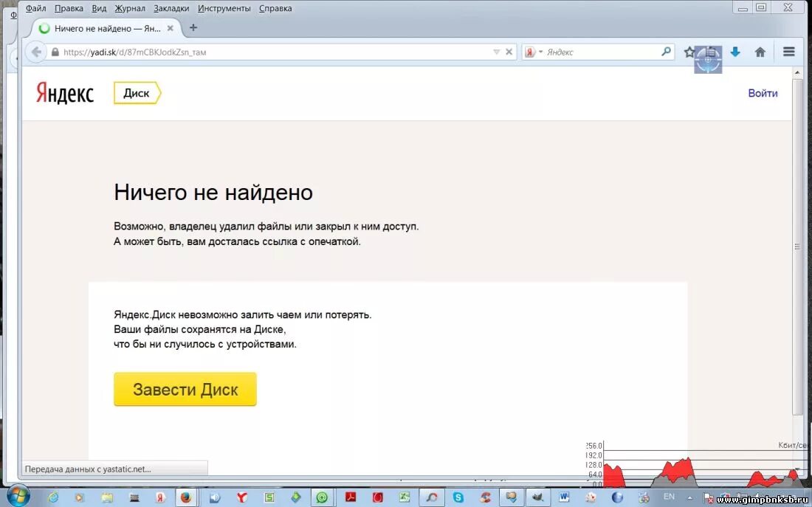Open the Файл menu
Screen dimensions: 812x507
coord(35,8)
